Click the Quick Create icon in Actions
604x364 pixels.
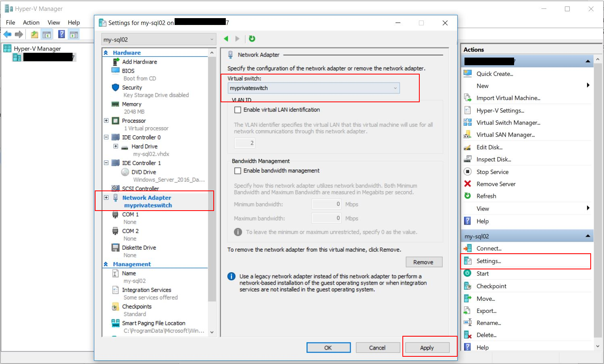click(468, 74)
